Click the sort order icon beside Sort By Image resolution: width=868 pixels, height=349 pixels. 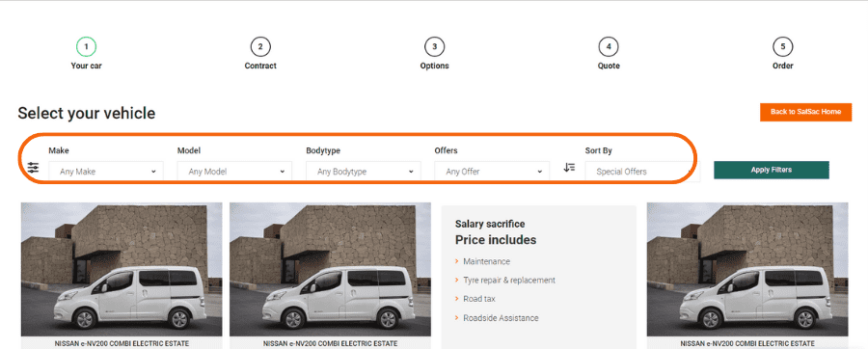(569, 167)
